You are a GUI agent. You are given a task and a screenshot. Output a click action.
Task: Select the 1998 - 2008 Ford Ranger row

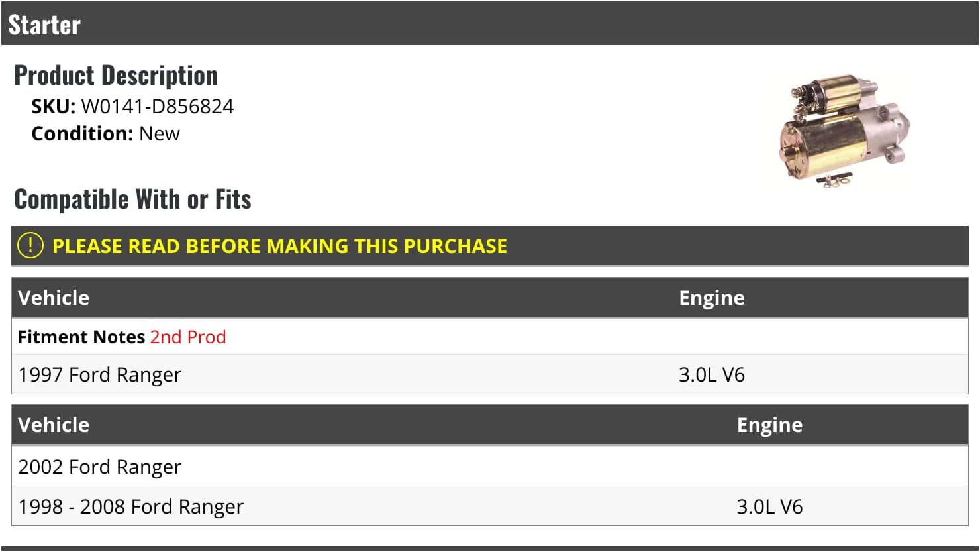131,507
